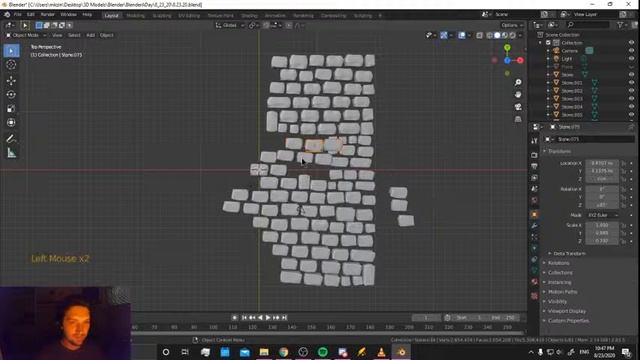The image size is (640, 360).
Task: Toggle visibility eye of Collection
Action: pos(631,42)
